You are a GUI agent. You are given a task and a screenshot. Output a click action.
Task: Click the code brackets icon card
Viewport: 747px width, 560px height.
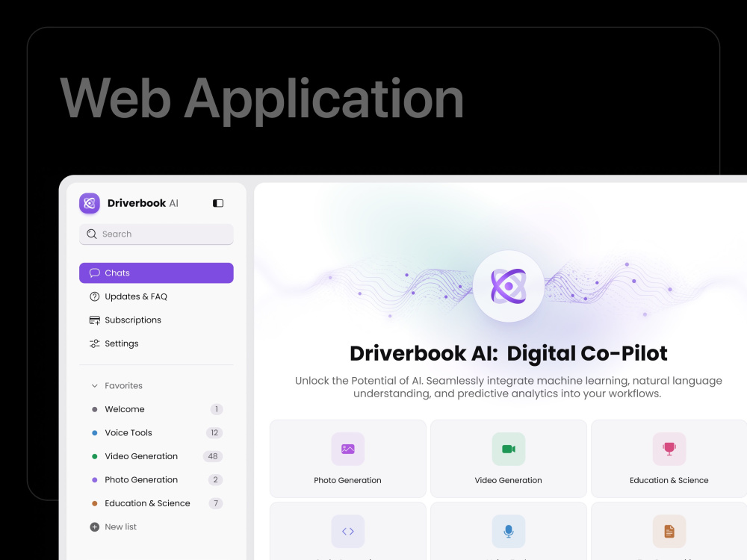(x=347, y=531)
